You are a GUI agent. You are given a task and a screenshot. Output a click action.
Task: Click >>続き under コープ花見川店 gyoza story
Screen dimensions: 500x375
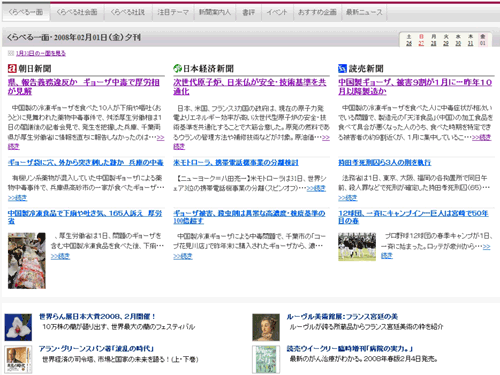tap(183, 256)
